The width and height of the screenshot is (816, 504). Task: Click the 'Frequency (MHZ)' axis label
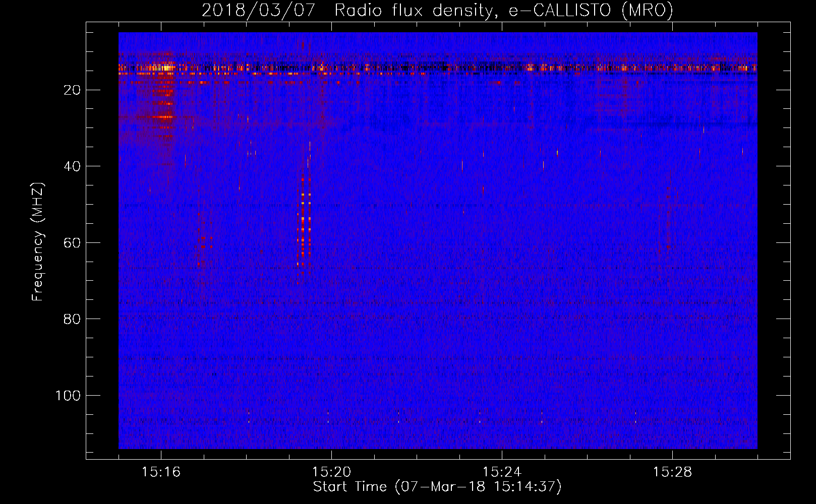(x=38, y=241)
